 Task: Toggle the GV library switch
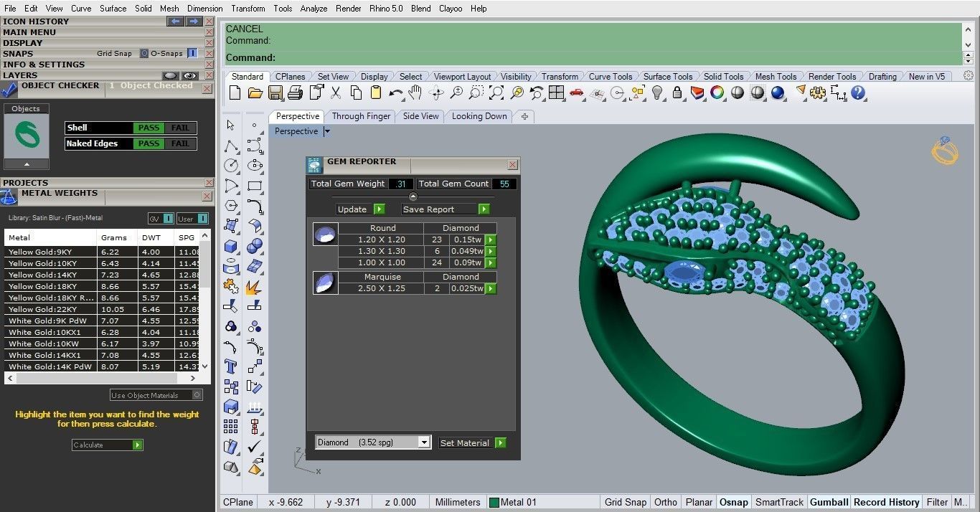(169, 219)
